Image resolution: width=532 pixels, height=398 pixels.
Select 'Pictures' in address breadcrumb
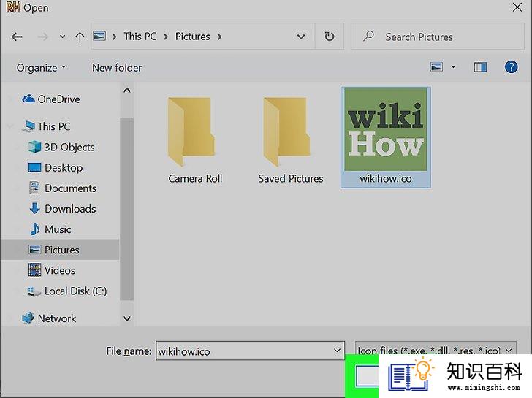[x=192, y=37]
